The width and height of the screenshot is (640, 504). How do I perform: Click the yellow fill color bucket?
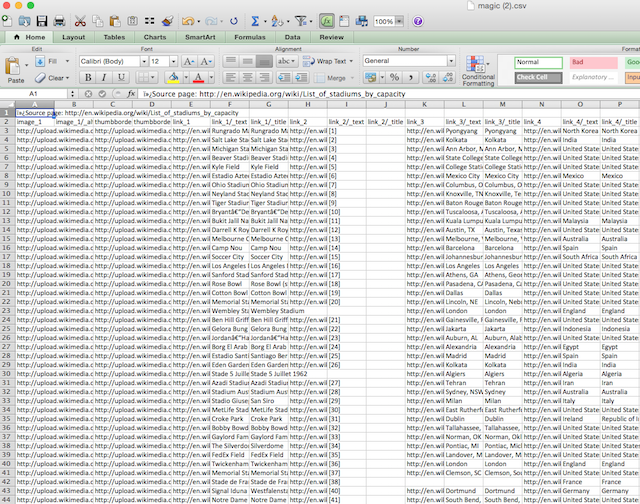(173, 77)
